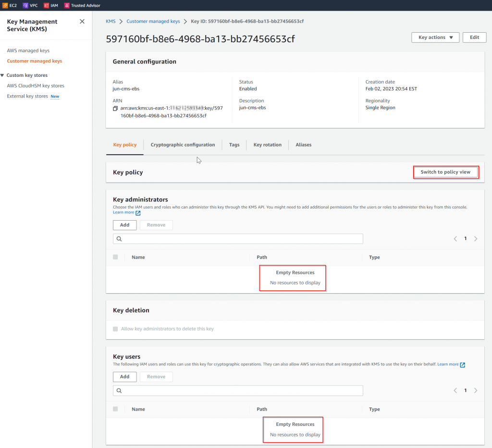This screenshot has width=492, height=448.
Task: Toggle Allow key administrators to delete this key
Action: (115, 329)
